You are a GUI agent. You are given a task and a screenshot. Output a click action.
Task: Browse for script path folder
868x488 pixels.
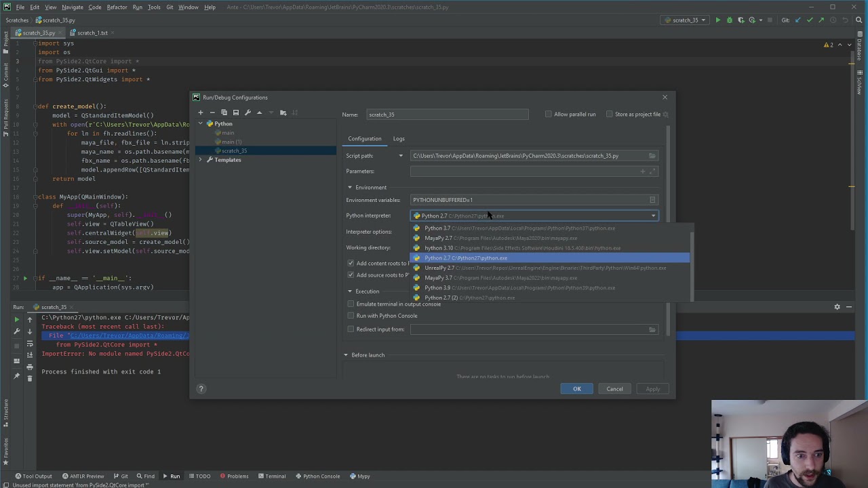pos(652,156)
